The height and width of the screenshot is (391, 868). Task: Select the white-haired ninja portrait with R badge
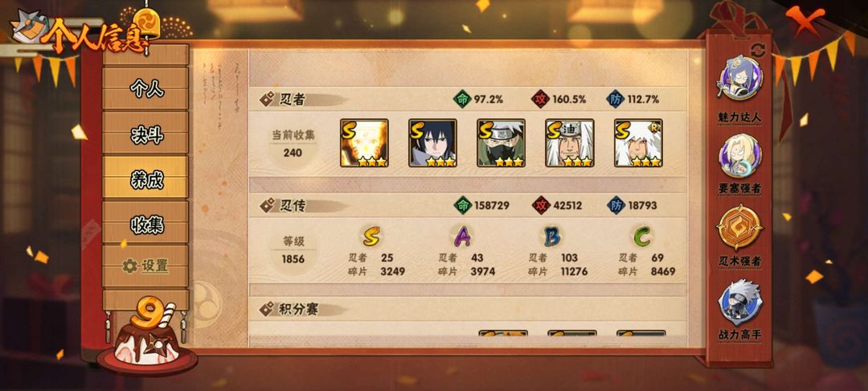(638, 143)
